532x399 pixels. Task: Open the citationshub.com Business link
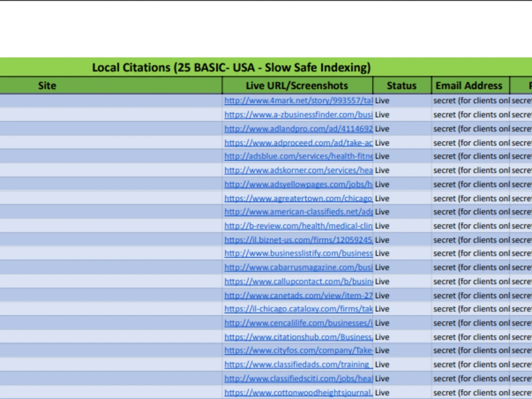pos(298,337)
